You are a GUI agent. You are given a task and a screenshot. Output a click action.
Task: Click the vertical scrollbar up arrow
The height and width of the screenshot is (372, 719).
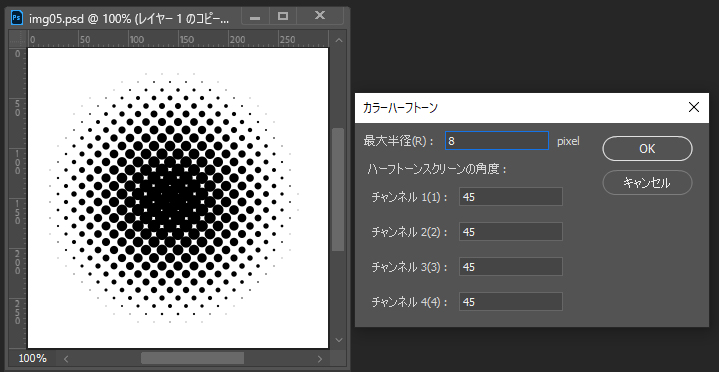click(x=339, y=40)
